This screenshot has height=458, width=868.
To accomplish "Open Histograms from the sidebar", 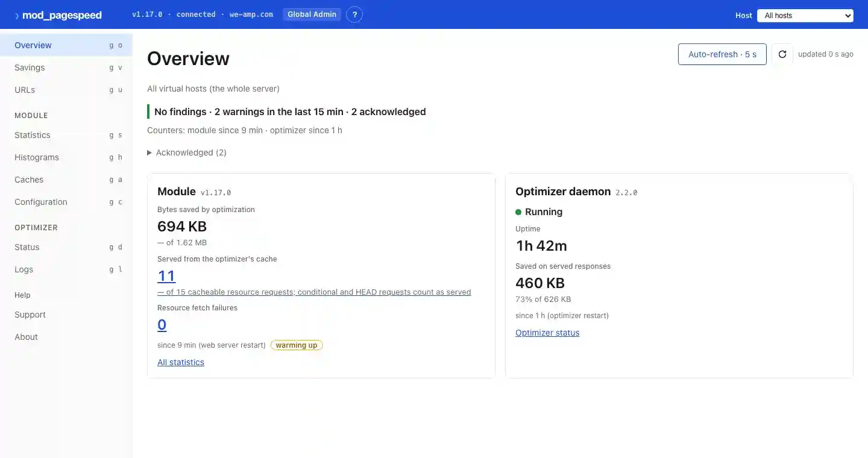I will coord(66,157).
